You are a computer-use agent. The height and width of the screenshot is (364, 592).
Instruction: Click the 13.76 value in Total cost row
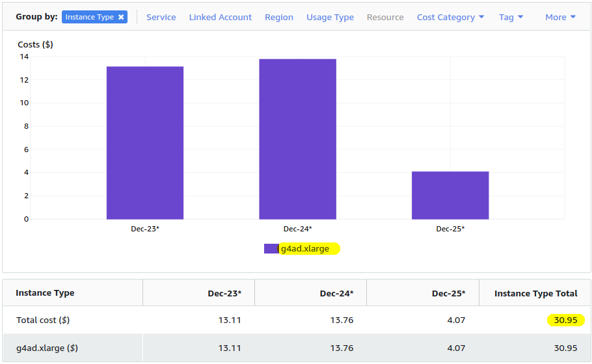[x=342, y=320]
